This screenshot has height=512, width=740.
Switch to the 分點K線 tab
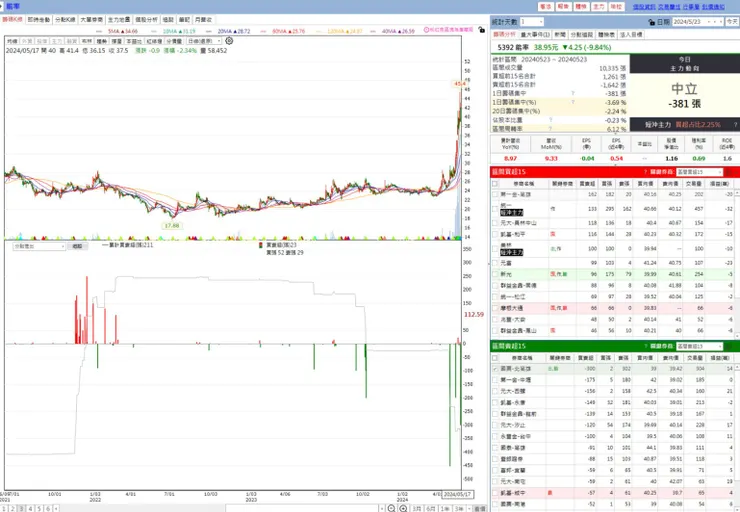tap(65, 20)
